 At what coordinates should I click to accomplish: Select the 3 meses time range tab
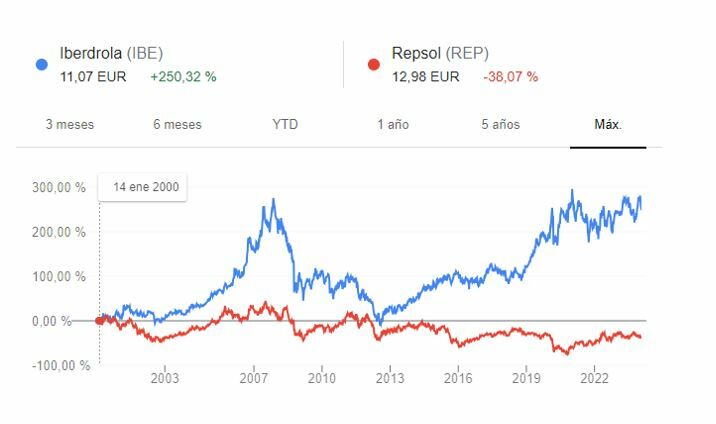point(69,125)
